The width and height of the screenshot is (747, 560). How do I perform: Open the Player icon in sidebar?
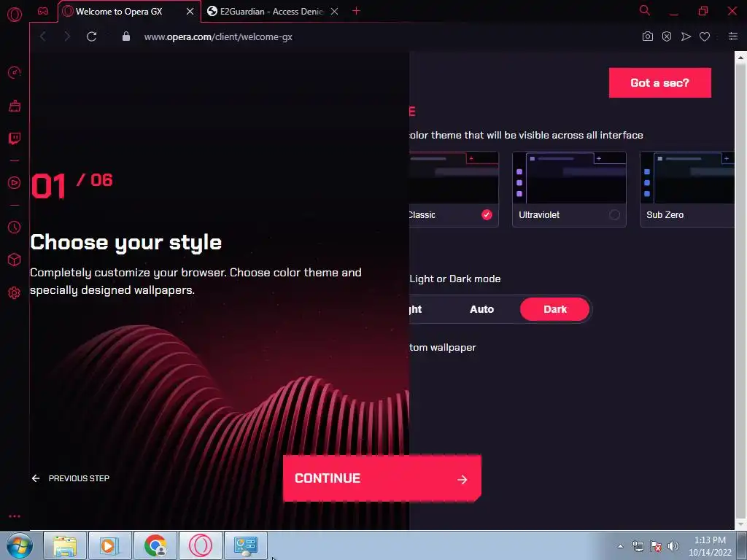[15, 183]
